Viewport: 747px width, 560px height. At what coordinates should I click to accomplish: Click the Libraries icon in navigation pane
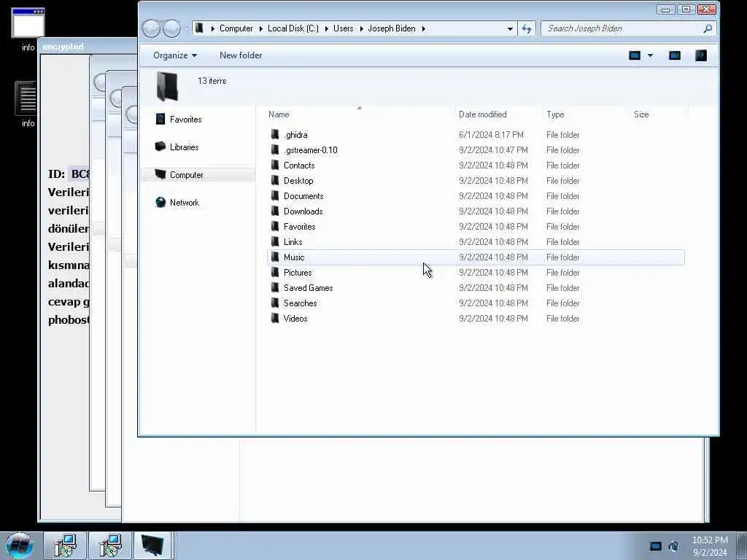click(160, 147)
